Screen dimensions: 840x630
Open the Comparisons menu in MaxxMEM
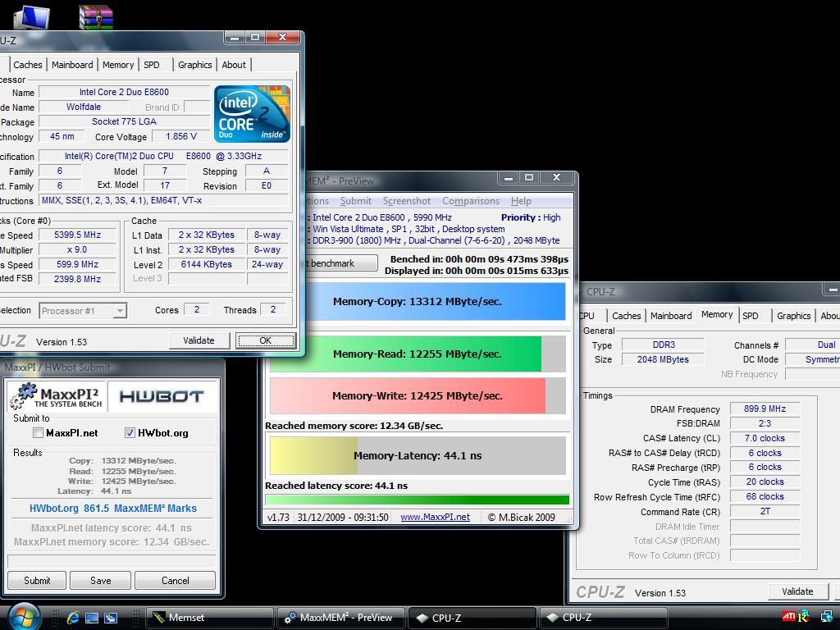[470, 201]
